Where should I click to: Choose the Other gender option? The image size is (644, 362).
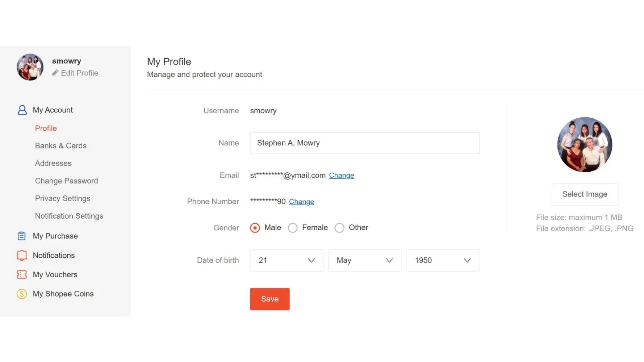(339, 228)
